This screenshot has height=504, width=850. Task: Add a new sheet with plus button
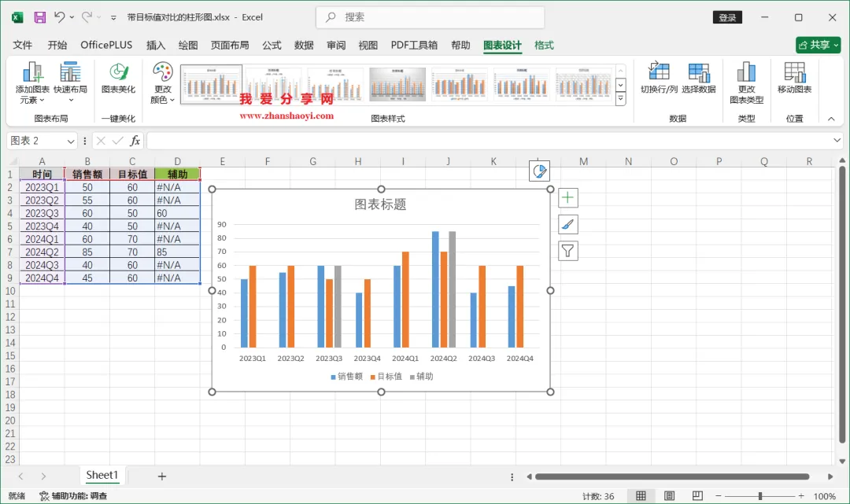click(x=161, y=476)
